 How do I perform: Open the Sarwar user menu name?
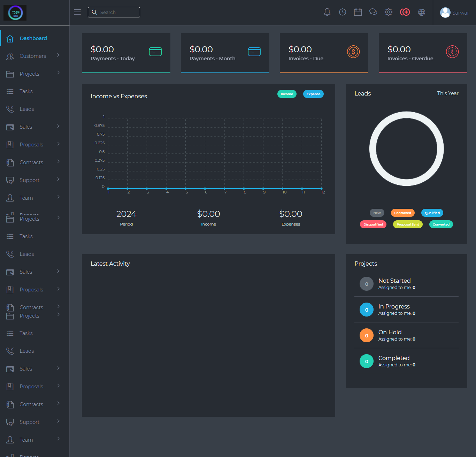coord(461,13)
